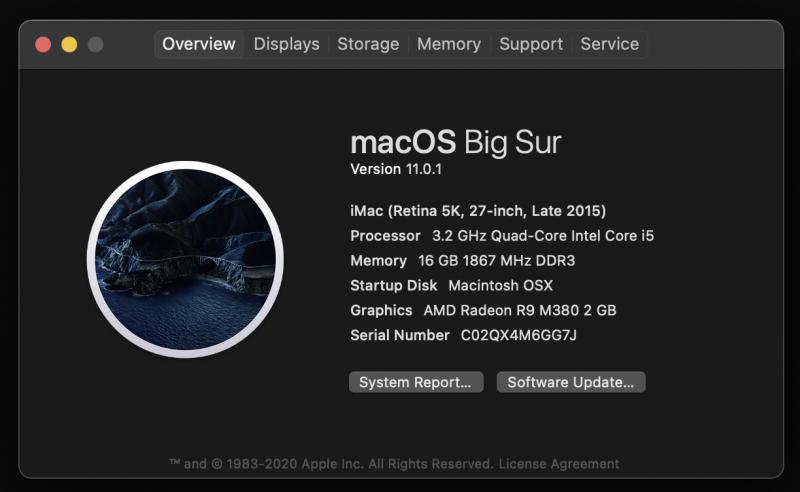The image size is (800, 492).
Task: Open the License Agreement link
Action: 558,464
